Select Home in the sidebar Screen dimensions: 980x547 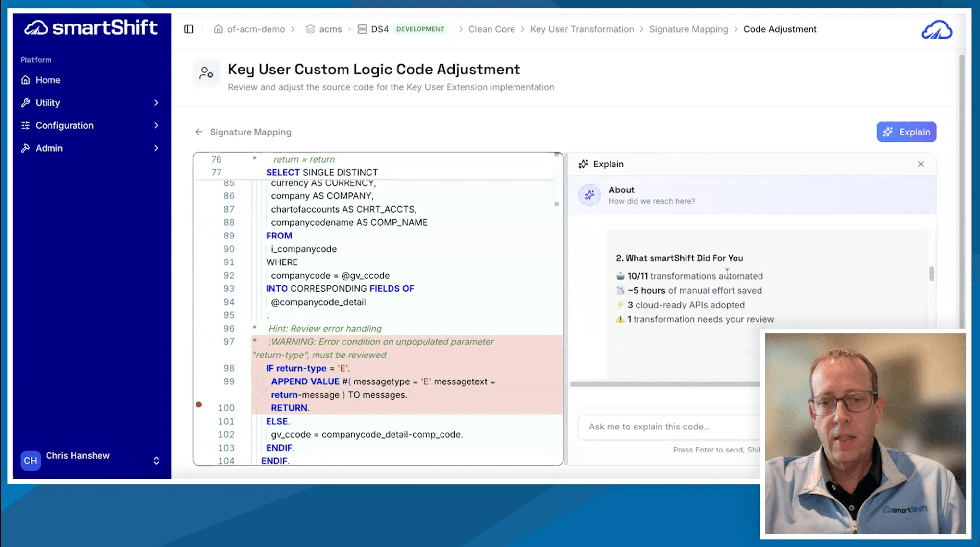[48, 80]
